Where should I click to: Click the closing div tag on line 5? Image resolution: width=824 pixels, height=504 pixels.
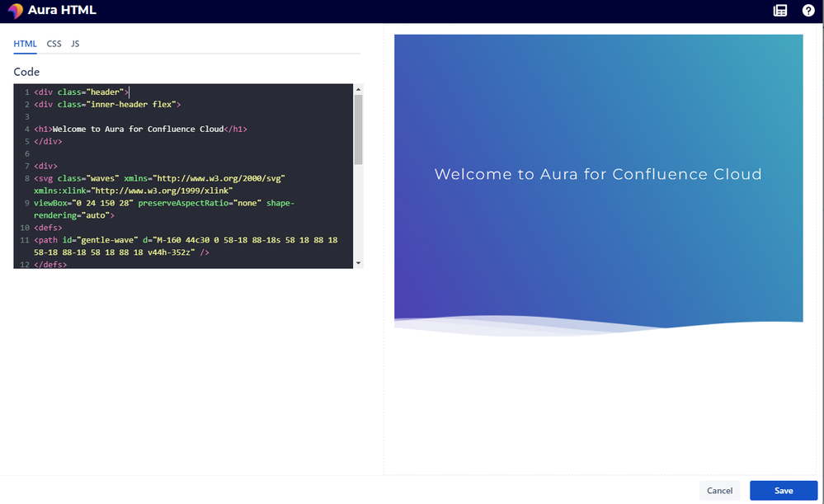coord(48,141)
